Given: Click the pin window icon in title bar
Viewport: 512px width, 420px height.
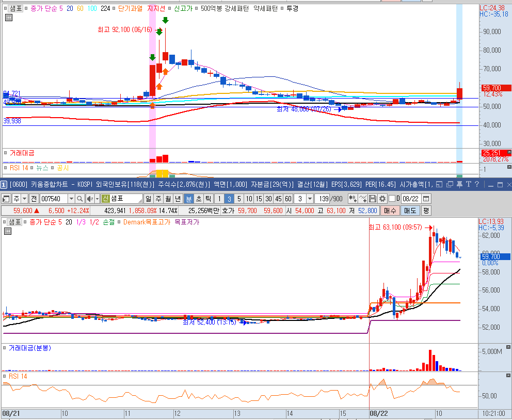Looking at the screenshot, I should (459, 184).
